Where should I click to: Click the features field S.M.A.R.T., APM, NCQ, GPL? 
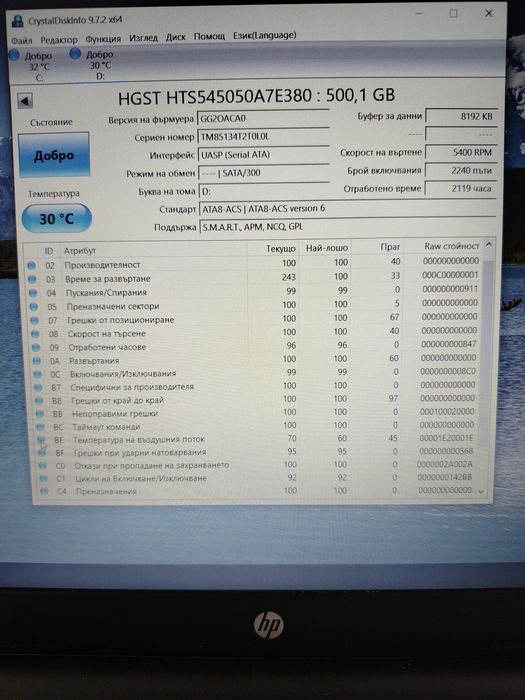pyautogui.click(x=348, y=226)
